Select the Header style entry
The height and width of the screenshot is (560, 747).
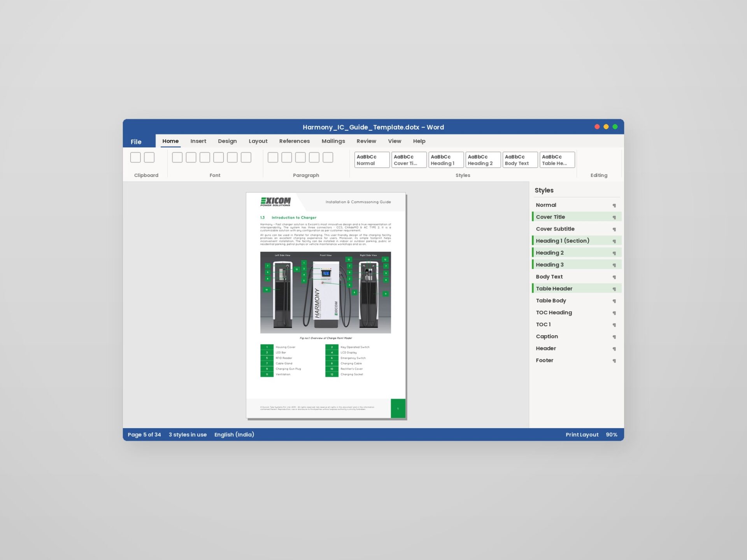577,348
